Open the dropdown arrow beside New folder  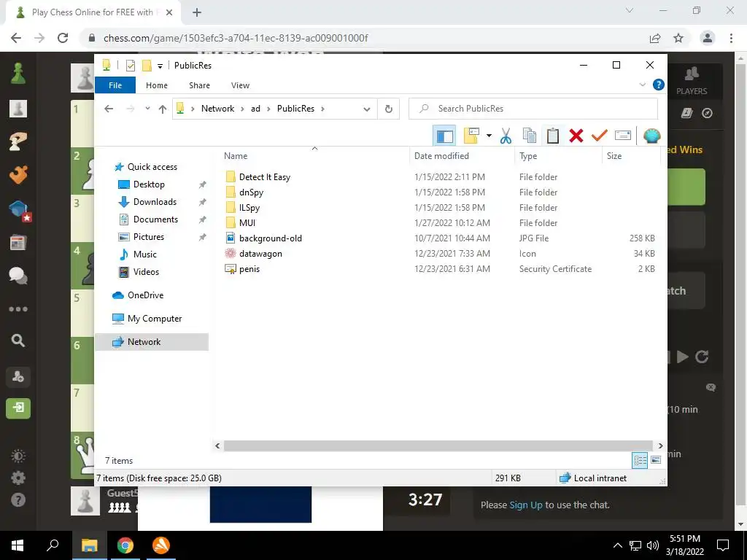(x=489, y=136)
